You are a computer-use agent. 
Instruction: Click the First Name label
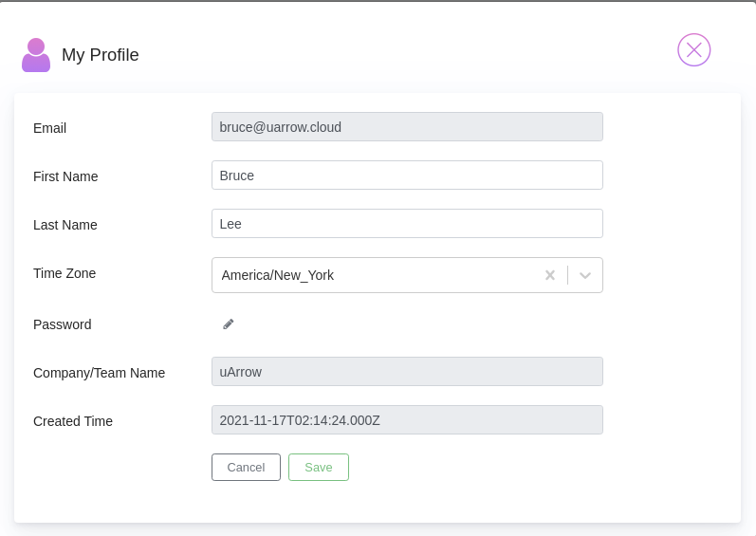(65, 176)
